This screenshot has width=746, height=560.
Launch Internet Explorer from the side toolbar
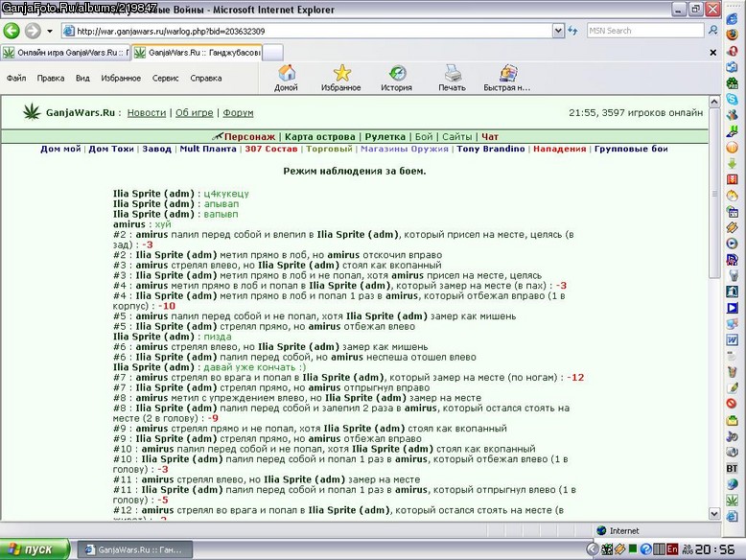[x=733, y=18]
